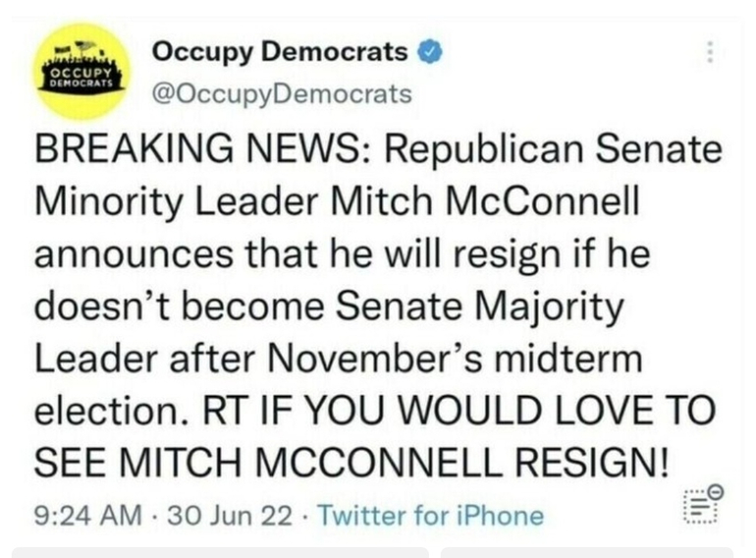
Task: Click the Occupy Democrats display name
Action: pos(280,52)
